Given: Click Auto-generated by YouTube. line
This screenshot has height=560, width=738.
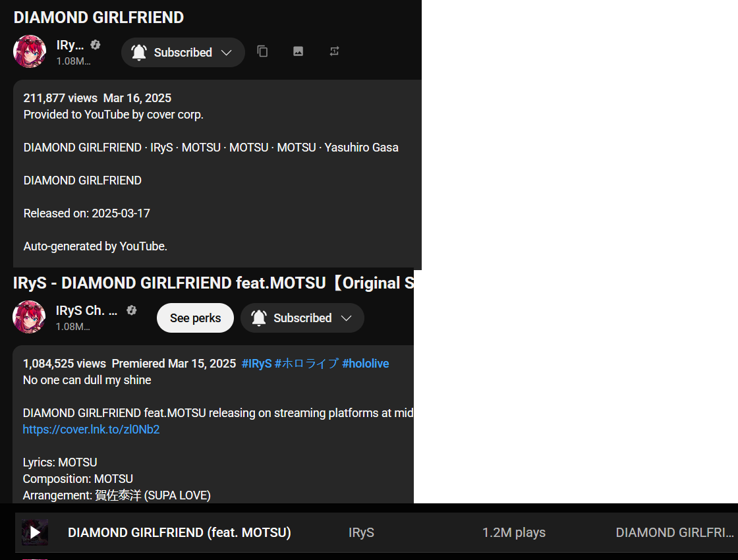Looking at the screenshot, I should pyautogui.click(x=96, y=246).
